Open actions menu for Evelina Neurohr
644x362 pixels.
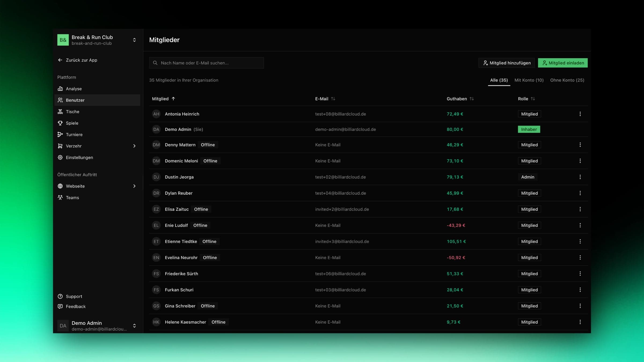point(580,257)
